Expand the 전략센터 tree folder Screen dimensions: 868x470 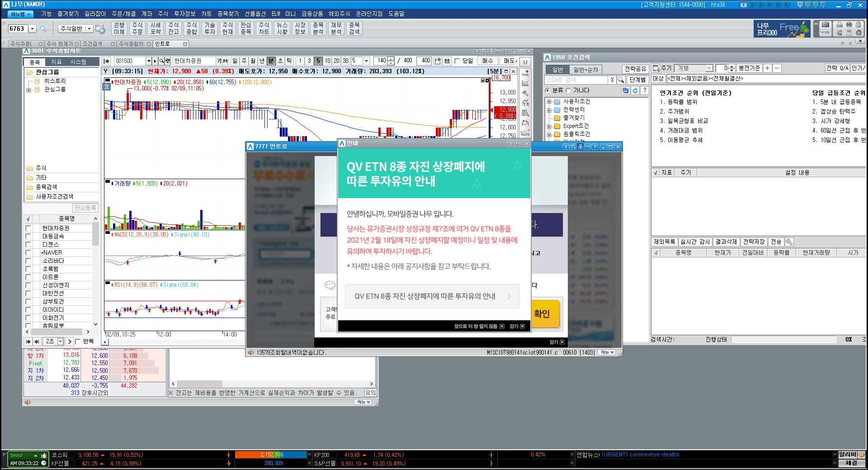pos(549,110)
